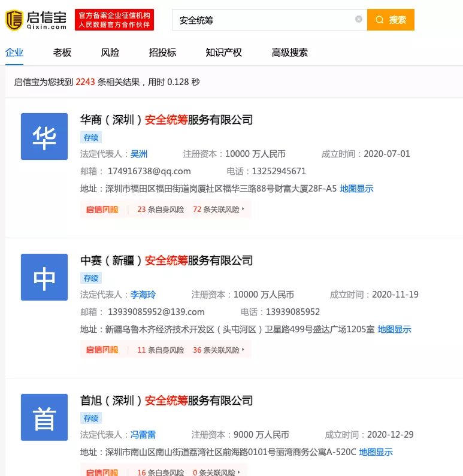Click the blue 首 company avatar
The image size is (463, 476).
44,417
